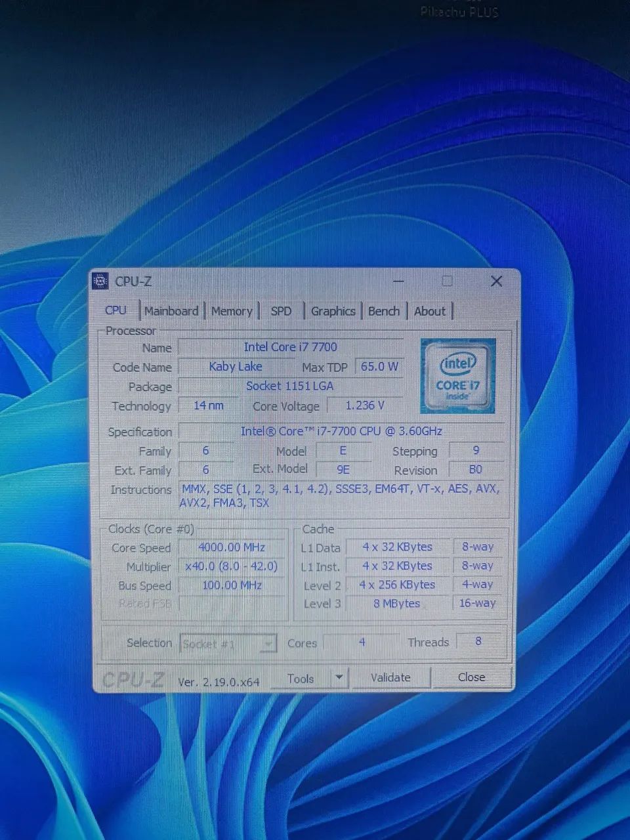This screenshot has width=630, height=840.
Task: Click the Close button at bottom
Action: click(471, 677)
